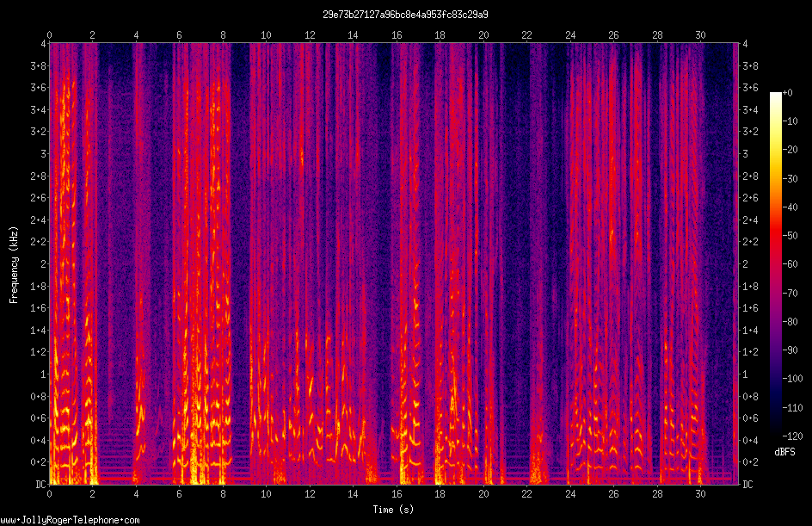Select the '-110' color scale label
812x526 pixels.
(x=793, y=408)
